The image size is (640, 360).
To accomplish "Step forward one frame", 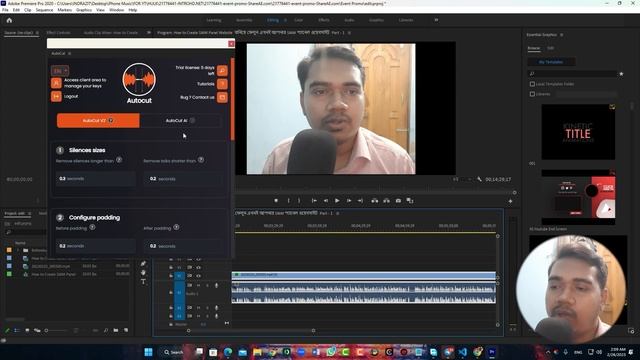I will 349,200.
